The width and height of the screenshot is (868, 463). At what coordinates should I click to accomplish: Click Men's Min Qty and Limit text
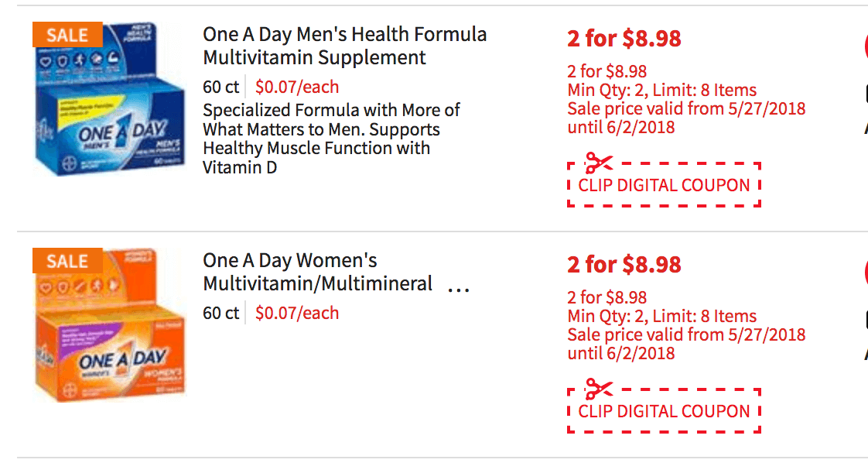[662, 90]
